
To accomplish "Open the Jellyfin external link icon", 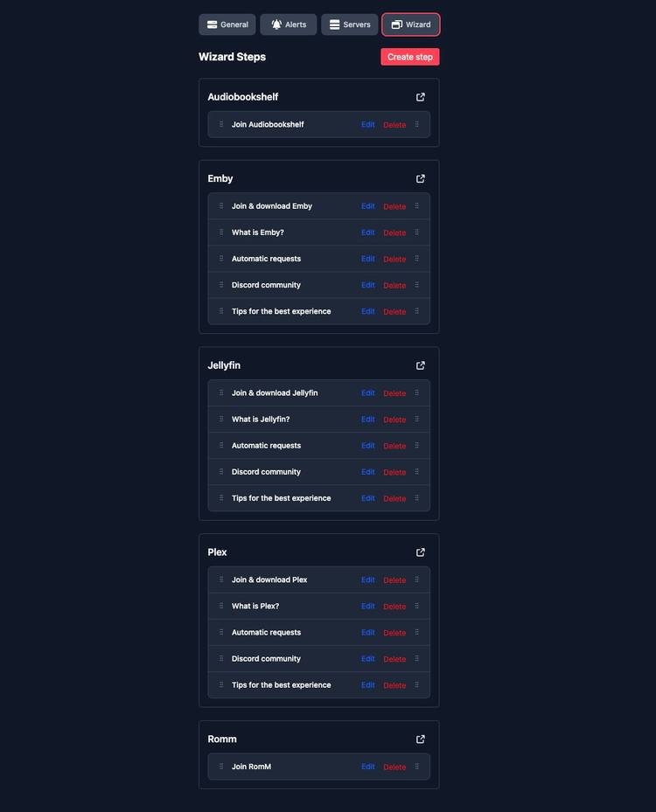I will [x=420, y=365].
